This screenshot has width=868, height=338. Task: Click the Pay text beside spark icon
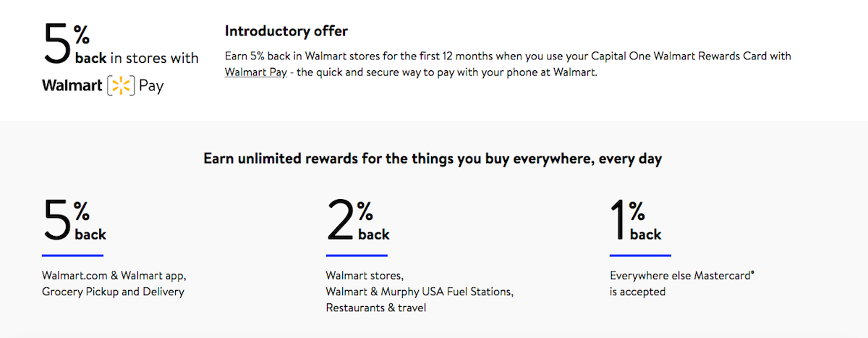coord(151,87)
